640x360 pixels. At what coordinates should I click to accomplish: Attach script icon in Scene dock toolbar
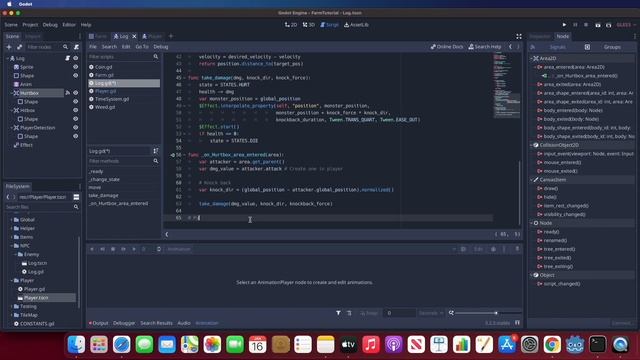pyautogui.click(x=76, y=47)
